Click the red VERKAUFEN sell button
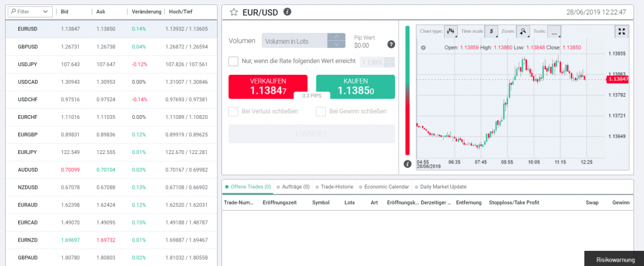Viewport: 644px width, 266px height. [268, 87]
